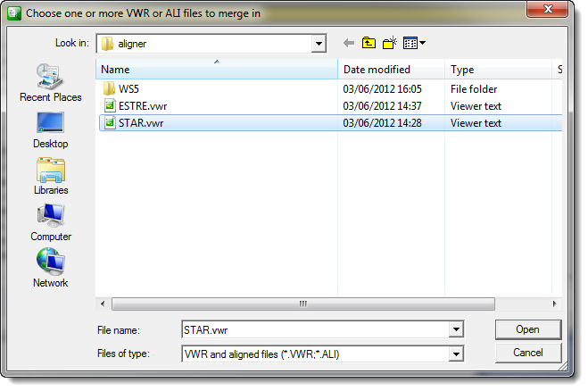Go to Desktop location
This screenshot has height=391, width=588.
51,130
